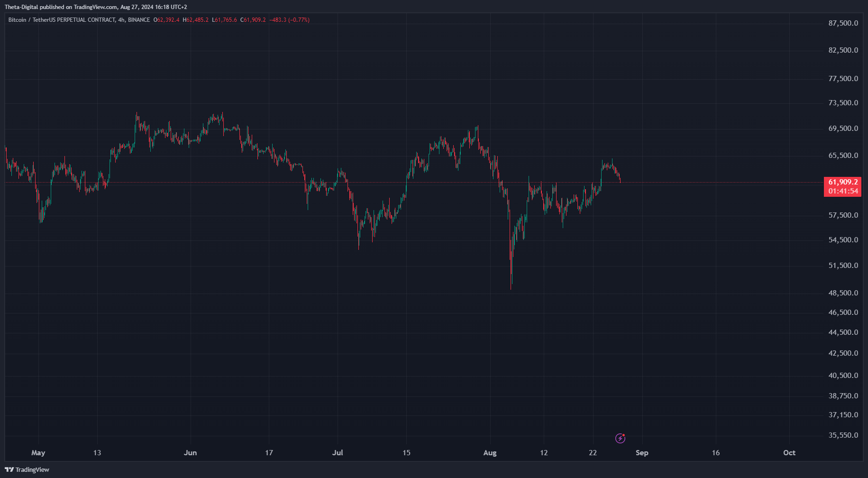Screen dimensions: 868x478
Task: Click the 13 date label after May
Action: pos(97,453)
